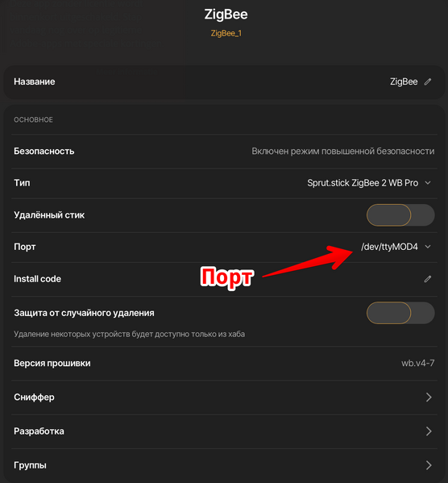The height and width of the screenshot is (483, 448).
Task: Click the wb.v4-7 firmware version value
Action: point(418,363)
